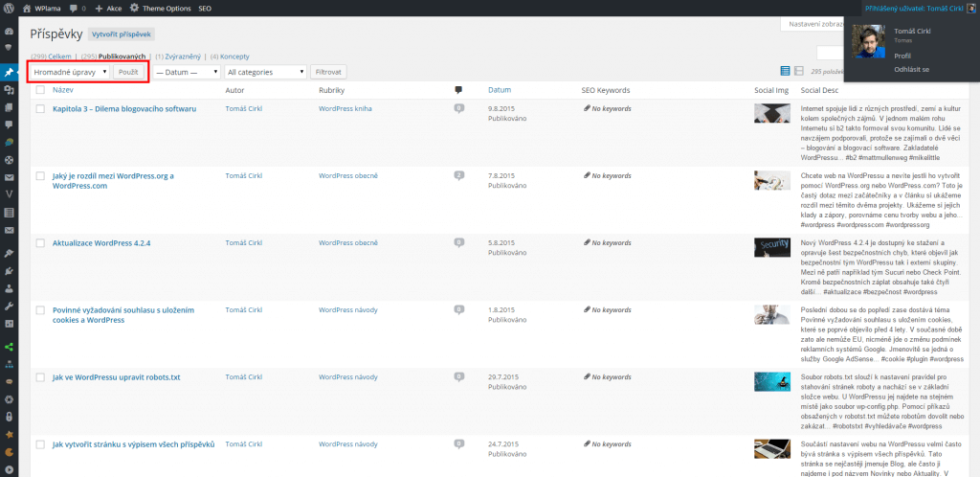Image resolution: width=980 pixels, height=477 pixels.
Task: Open post Aktualizace WordPress 4.2.4
Action: 101,243
